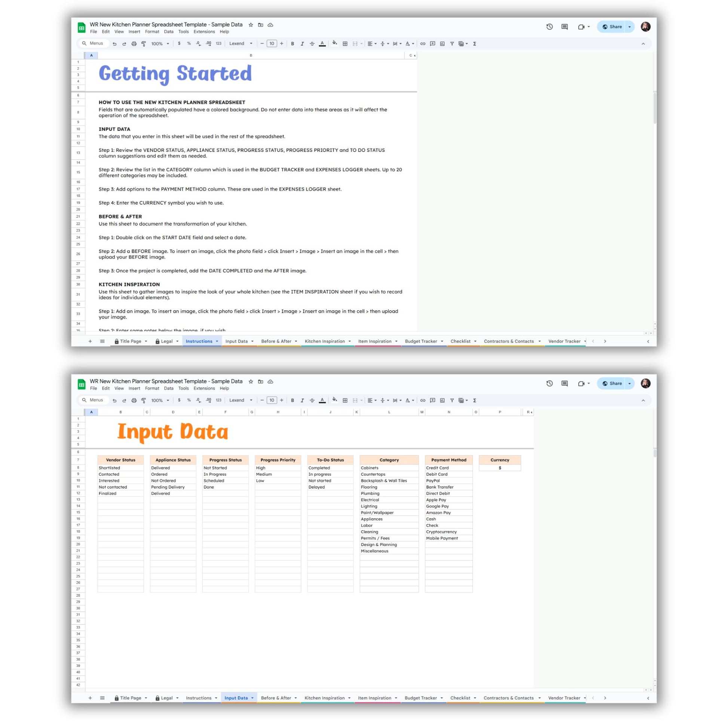
Task: Click the insert chart icon in the lower toolbar
Action: click(x=442, y=400)
